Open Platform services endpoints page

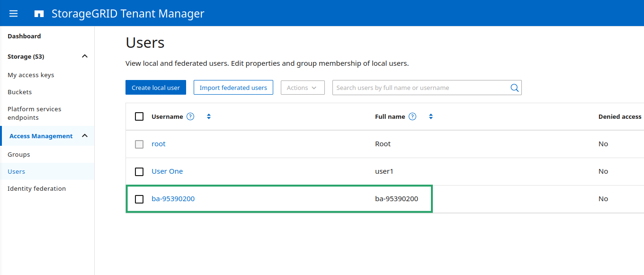click(34, 113)
